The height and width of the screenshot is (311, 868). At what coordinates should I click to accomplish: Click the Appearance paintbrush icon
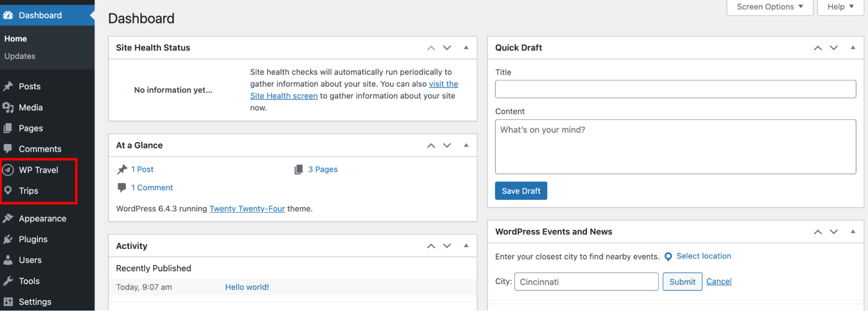pos(8,218)
